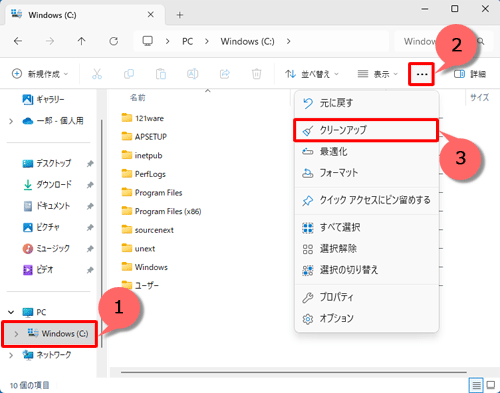Click the Cut scissors icon
The height and width of the screenshot is (393, 500).
[97, 74]
